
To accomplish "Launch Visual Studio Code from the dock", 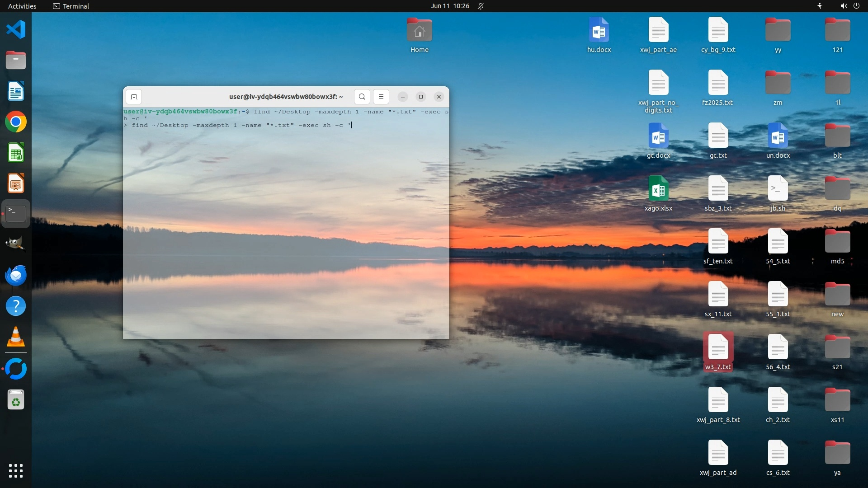I will coord(16,30).
